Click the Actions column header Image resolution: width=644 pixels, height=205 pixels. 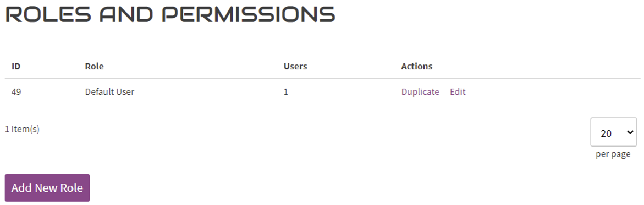pyautogui.click(x=416, y=66)
